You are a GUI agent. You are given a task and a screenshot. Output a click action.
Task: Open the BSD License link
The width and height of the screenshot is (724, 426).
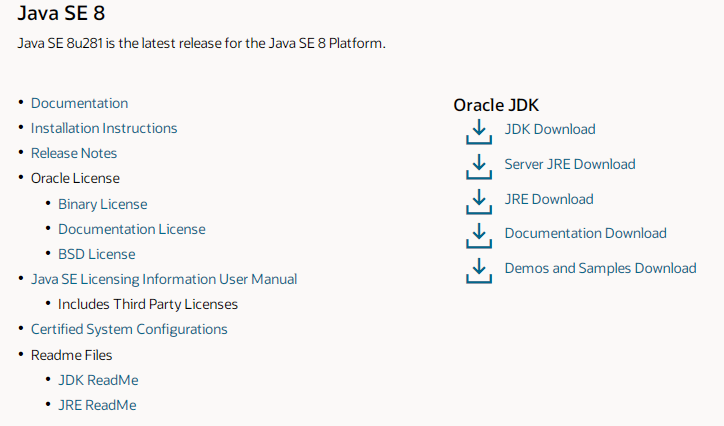97,254
